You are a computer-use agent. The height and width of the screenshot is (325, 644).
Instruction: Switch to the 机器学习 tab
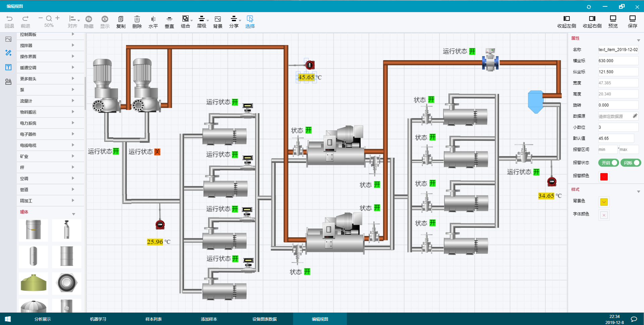[x=98, y=319]
